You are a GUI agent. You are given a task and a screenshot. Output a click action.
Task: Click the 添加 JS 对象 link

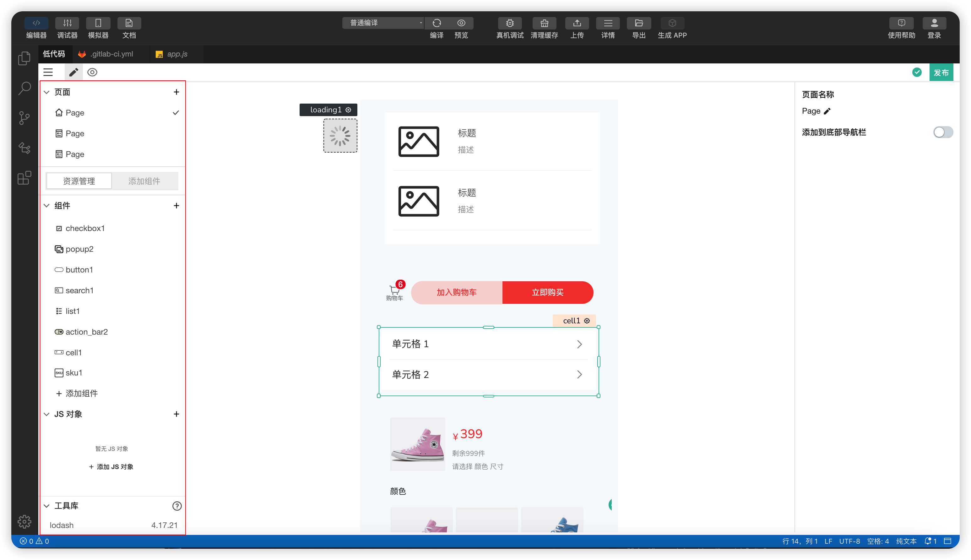click(x=111, y=466)
